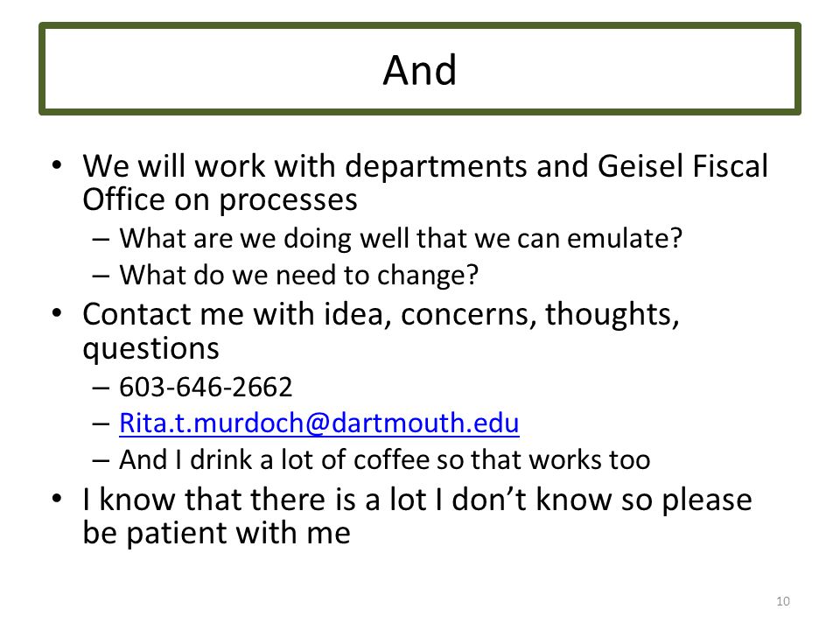Click the "Contact me with idea" bullet text
840x630 pixels.
pyautogui.click(x=233, y=313)
